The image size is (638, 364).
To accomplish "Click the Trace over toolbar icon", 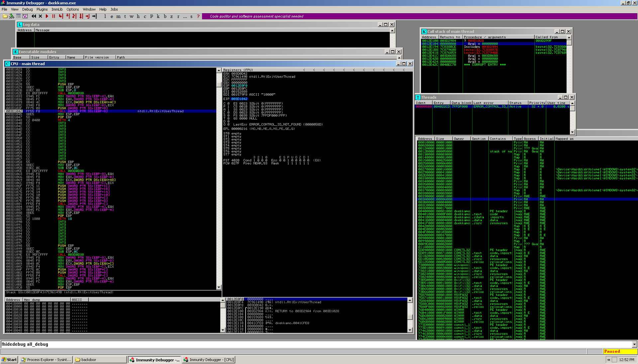I will click(81, 16).
